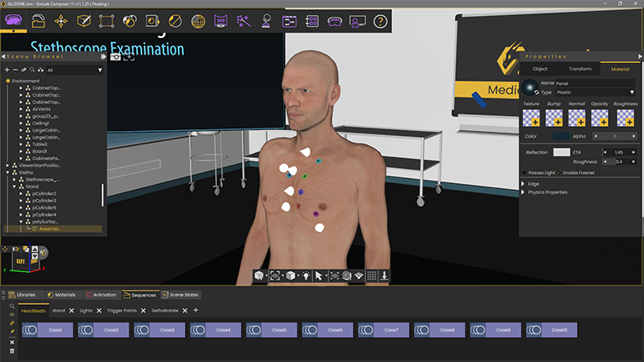644x362 pixels.
Task: Click the search magnifier in Scene Browser
Action: [32, 70]
